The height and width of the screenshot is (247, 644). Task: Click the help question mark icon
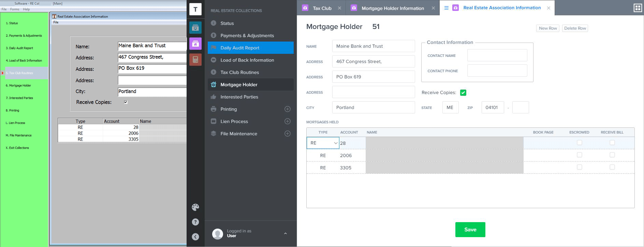[195, 222]
